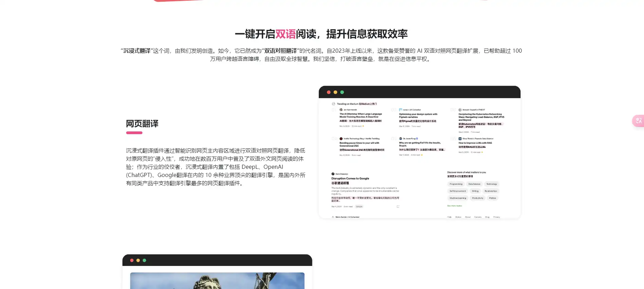Click the statue photo thumbnail
The image size is (644, 289).
coord(217,281)
